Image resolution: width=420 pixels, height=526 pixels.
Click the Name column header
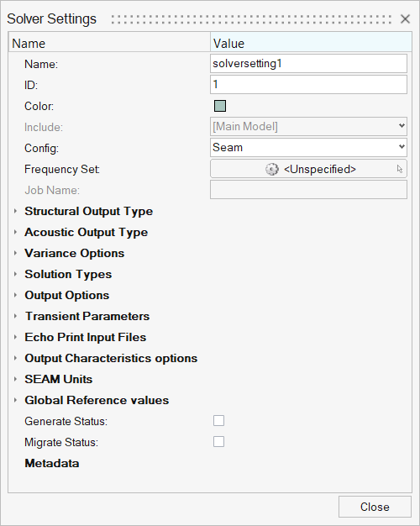coord(109,44)
